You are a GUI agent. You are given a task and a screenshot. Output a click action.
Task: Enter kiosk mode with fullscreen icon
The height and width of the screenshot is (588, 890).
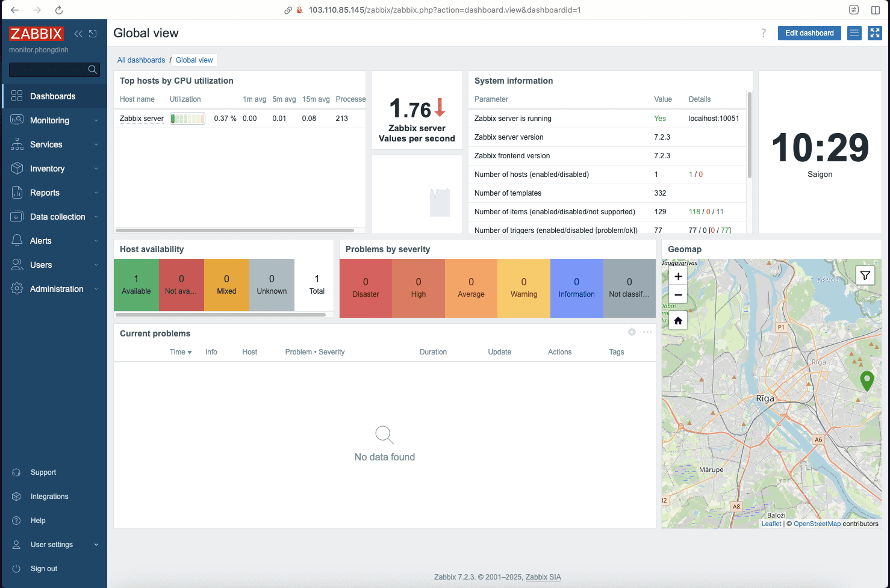tap(874, 33)
